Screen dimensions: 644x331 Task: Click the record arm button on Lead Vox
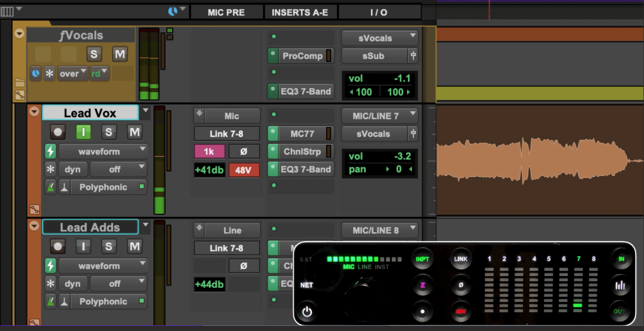coord(58,132)
